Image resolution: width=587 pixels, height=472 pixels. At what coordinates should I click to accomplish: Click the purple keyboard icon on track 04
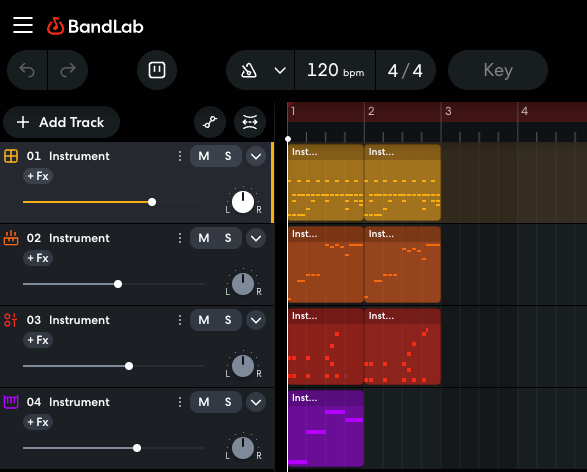pyautogui.click(x=11, y=402)
